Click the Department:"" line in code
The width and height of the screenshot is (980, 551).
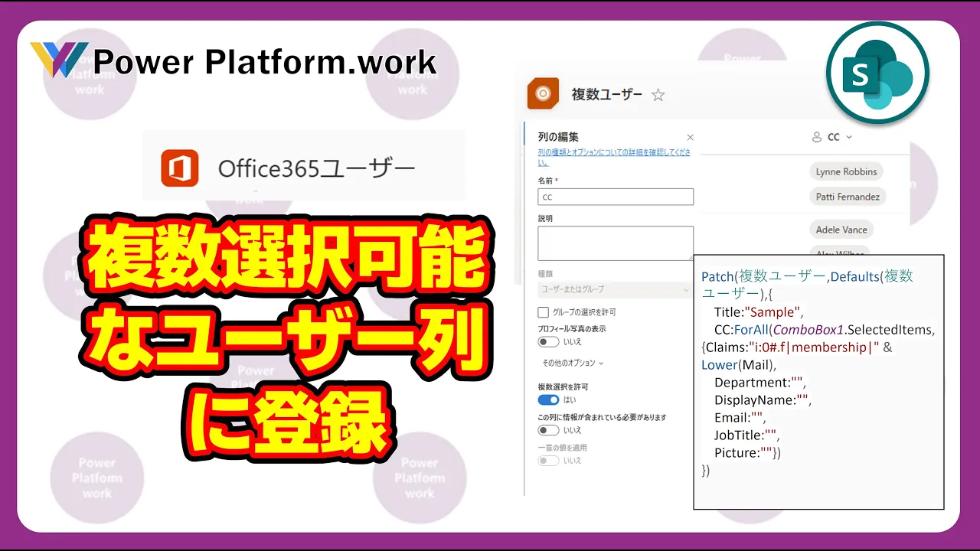point(759,383)
